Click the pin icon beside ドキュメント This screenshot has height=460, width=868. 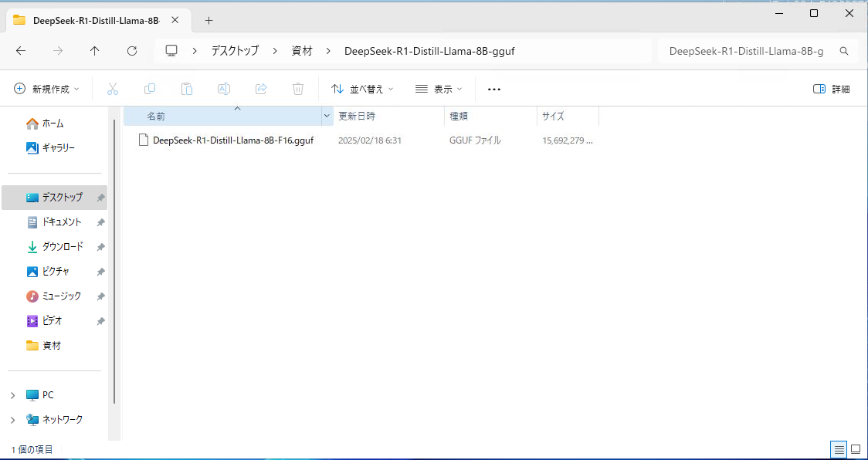pos(100,222)
